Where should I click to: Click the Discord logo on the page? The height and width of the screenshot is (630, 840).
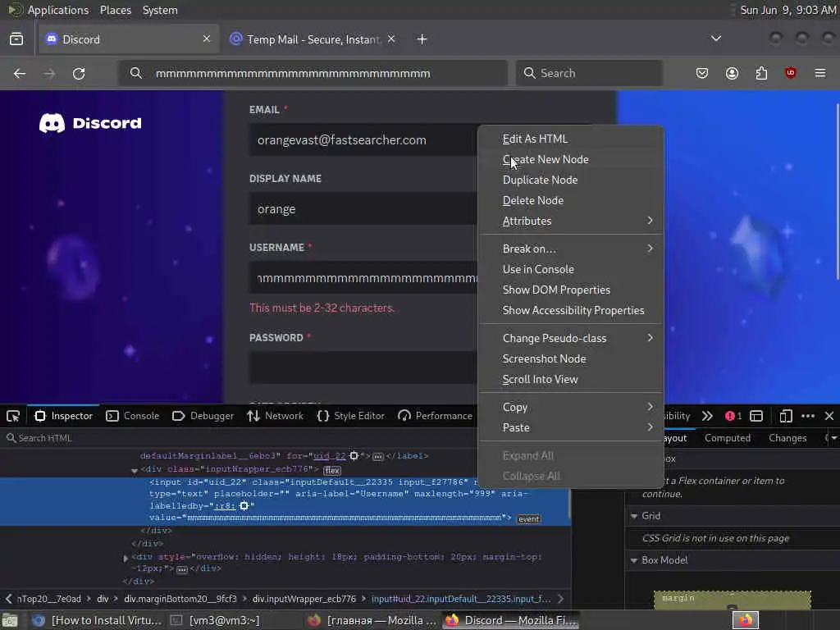tap(90, 123)
